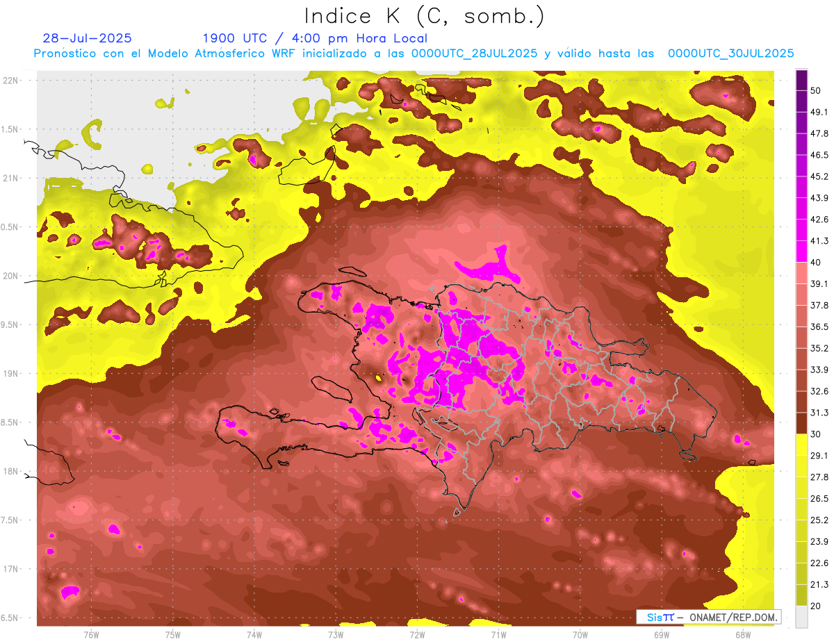834x644 pixels.
Task: Click the legend value '32.6'
Action: [x=819, y=391]
